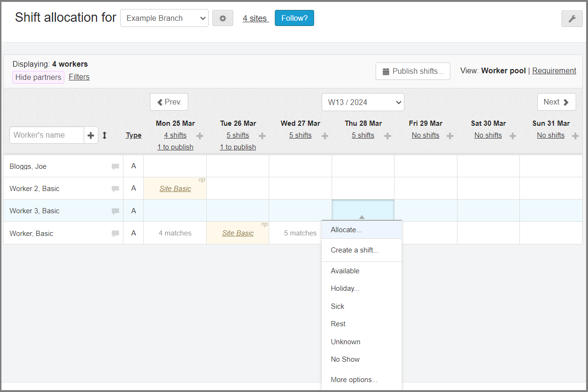Open the Filters options
The height and width of the screenshot is (392, 588).
pyautogui.click(x=79, y=77)
